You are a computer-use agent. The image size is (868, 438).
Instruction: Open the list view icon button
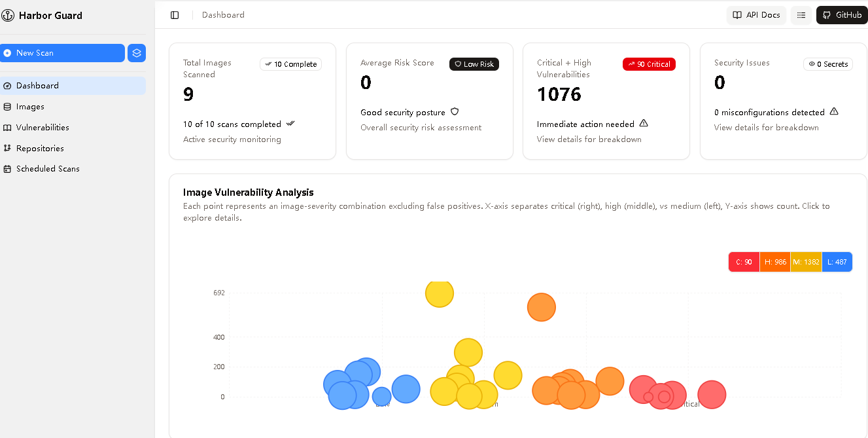pyautogui.click(x=801, y=15)
